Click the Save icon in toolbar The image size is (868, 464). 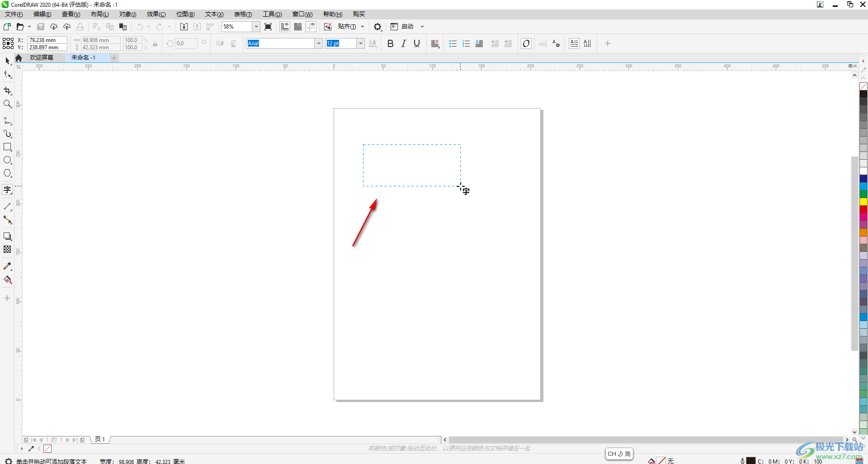click(x=41, y=27)
